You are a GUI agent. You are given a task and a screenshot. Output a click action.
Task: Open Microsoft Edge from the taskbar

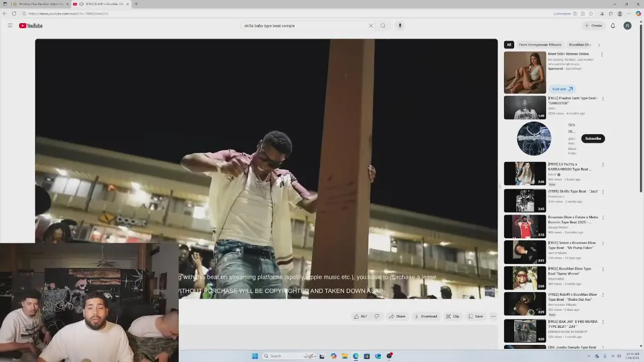pos(356,356)
